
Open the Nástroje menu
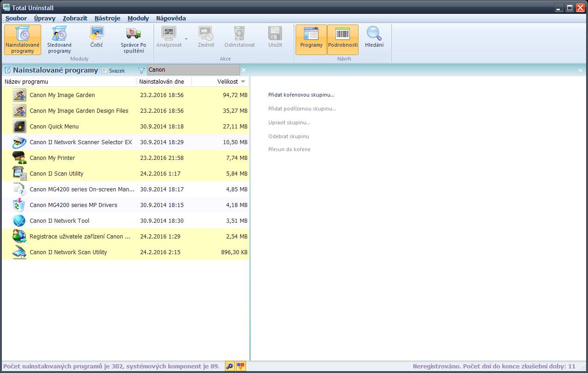(x=107, y=18)
